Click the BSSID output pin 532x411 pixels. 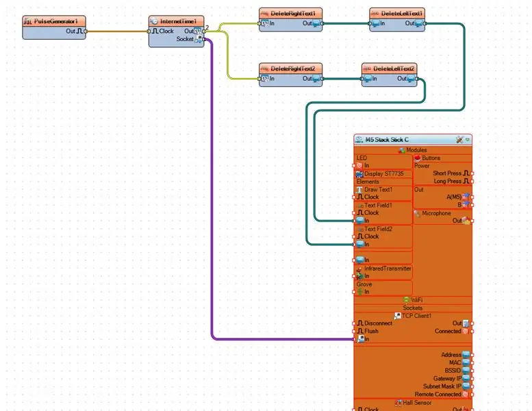472,371
